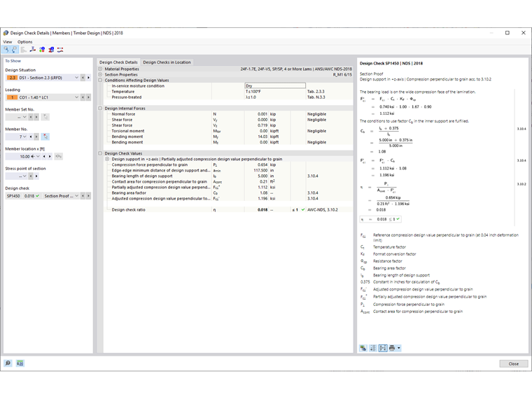Image resolution: width=532 pixels, height=399 pixels.
Task: Go to next stress point of section
Action: (36, 176)
